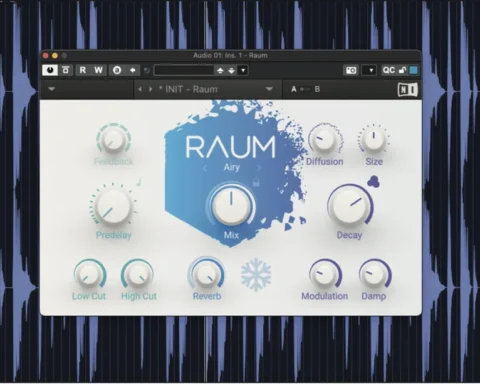
Task: Expand the INIT - Raum preset dropdown
Action: [269, 89]
